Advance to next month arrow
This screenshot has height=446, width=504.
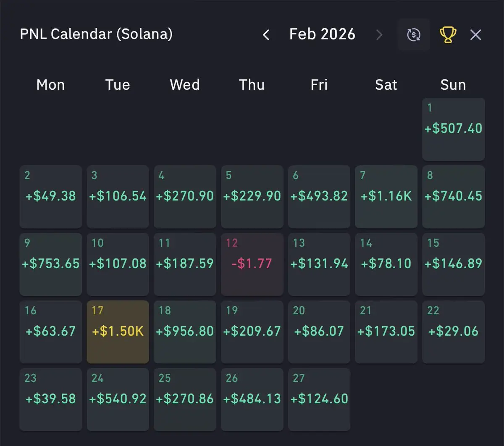(379, 35)
